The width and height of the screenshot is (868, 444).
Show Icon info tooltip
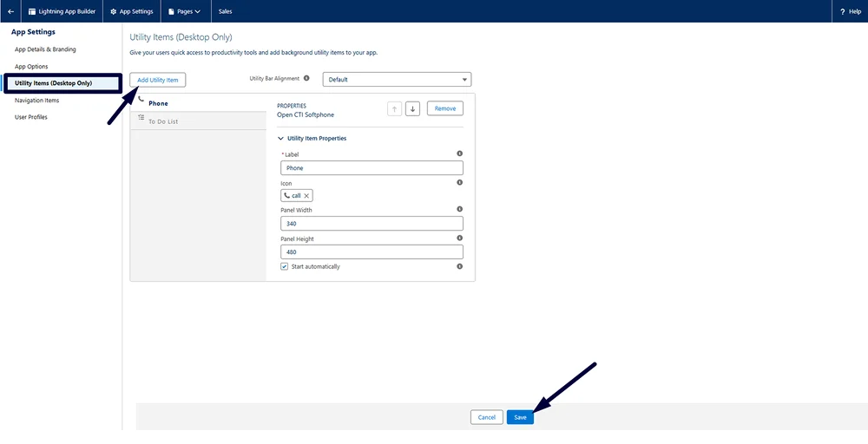(x=459, y=182)
